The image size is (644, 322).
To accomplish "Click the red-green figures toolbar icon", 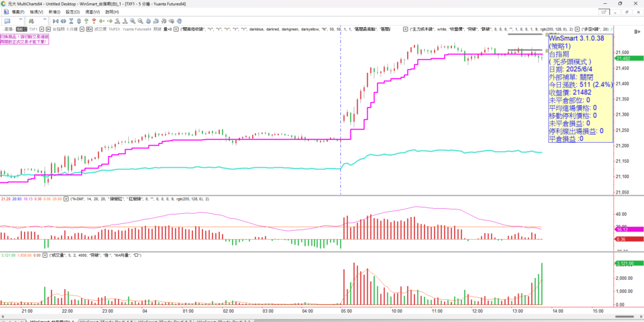I will point(31,21).
